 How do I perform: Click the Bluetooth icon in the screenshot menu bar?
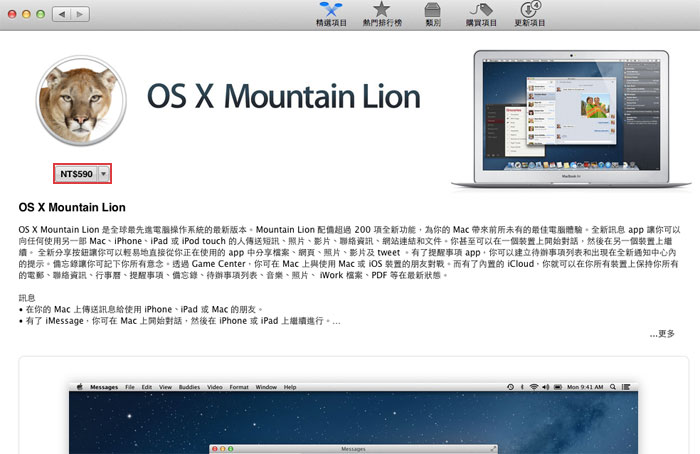coord(522,387)
